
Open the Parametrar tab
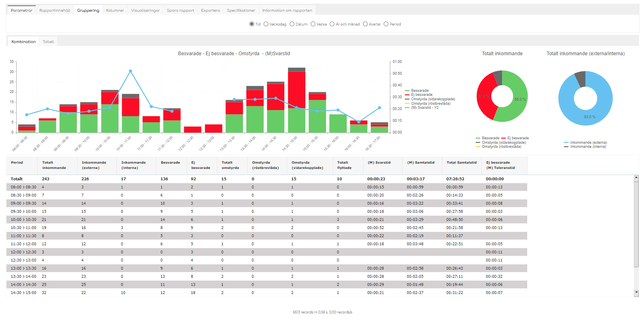coord(21,10)
